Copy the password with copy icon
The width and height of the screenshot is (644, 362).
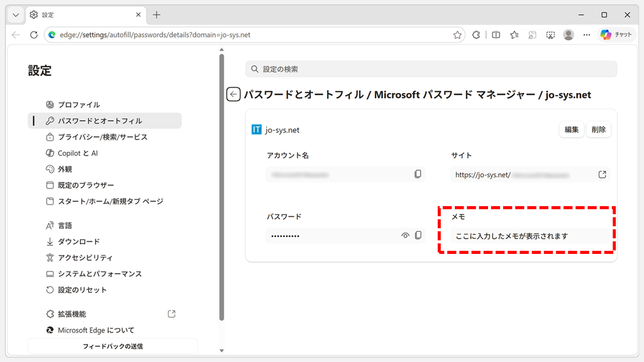tap(418, 235)
